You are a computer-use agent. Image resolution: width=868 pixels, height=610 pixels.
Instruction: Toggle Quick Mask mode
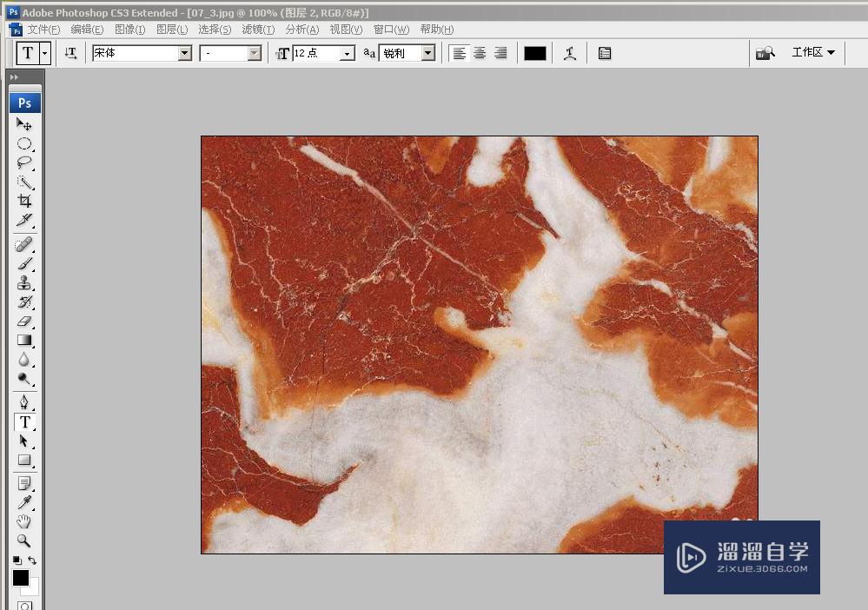click(x=24, y=606)
